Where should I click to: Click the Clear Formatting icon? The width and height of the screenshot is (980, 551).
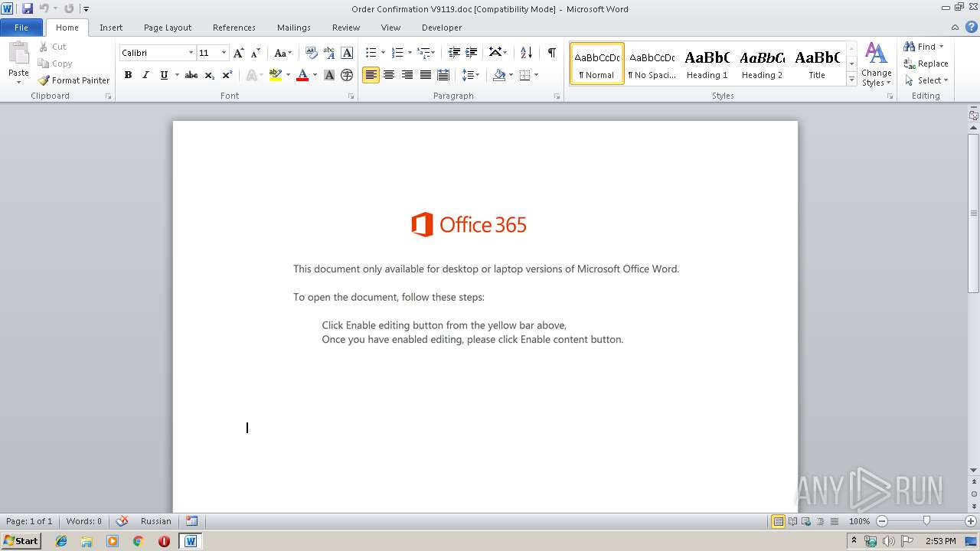(312, 53)
